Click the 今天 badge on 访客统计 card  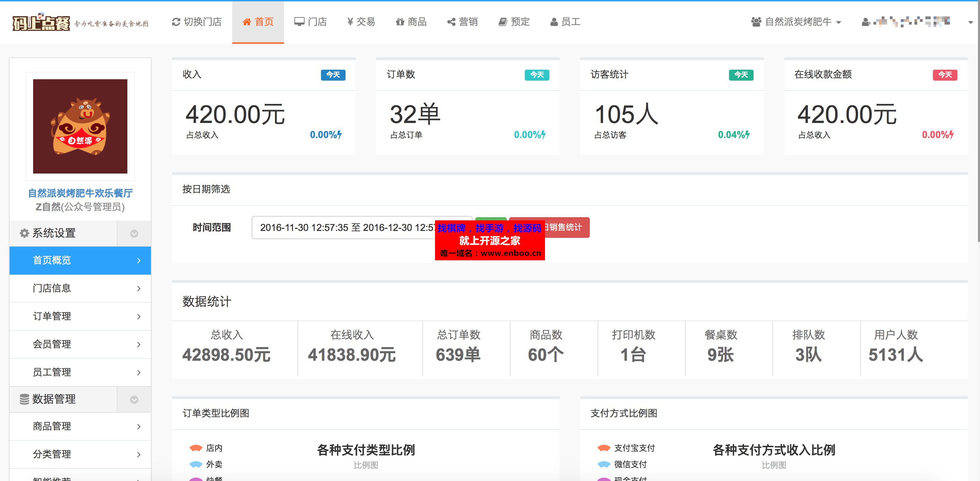click(x=741, y=74)
